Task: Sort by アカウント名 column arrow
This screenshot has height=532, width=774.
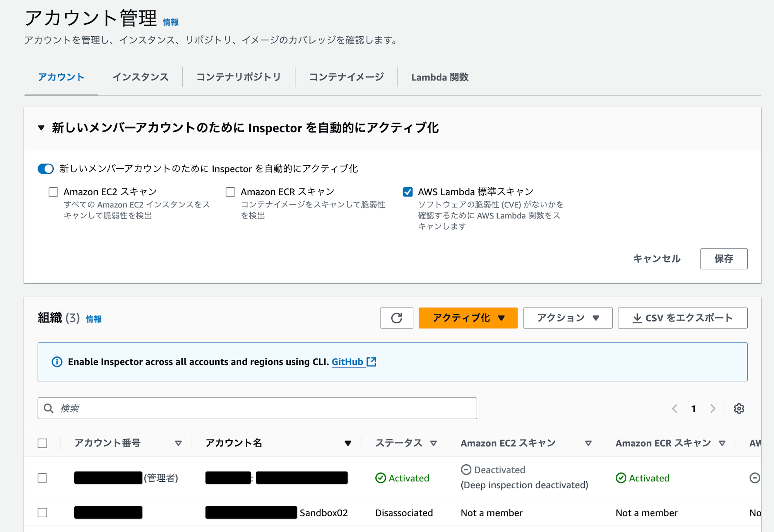Action: [x=348, y=443]
